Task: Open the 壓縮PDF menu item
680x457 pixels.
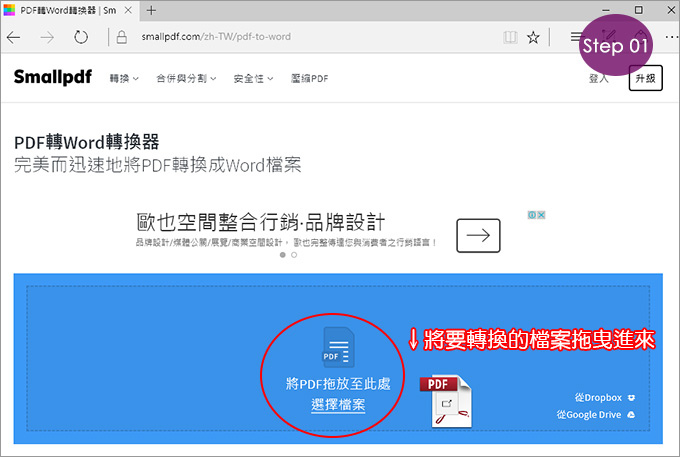Action: click(310, 78)
